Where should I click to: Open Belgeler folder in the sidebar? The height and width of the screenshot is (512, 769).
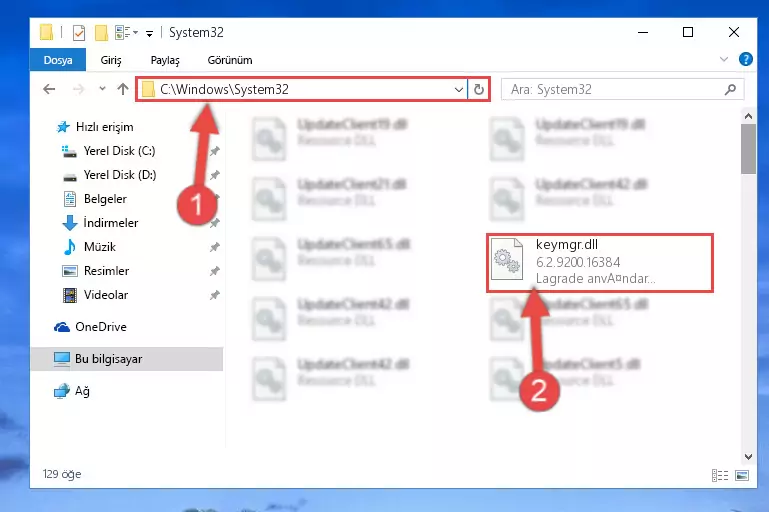point(105,199)
